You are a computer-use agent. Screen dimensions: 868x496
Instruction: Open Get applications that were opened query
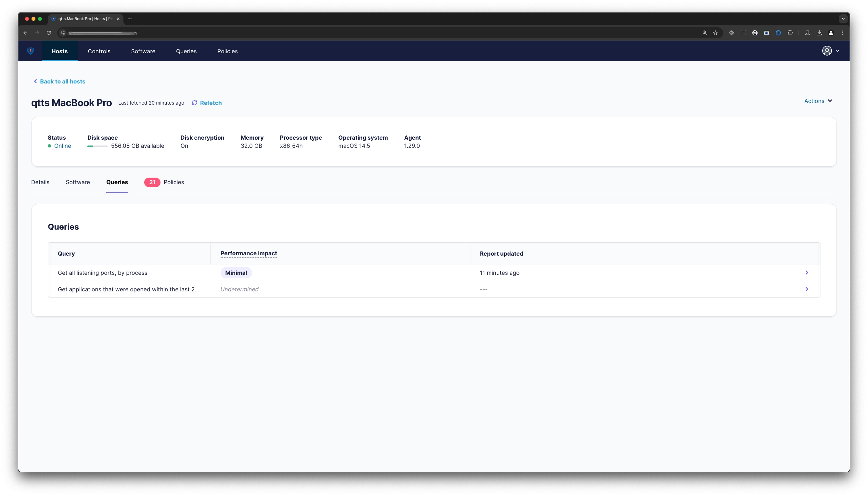pyautogui.click(x=128, y=289)
